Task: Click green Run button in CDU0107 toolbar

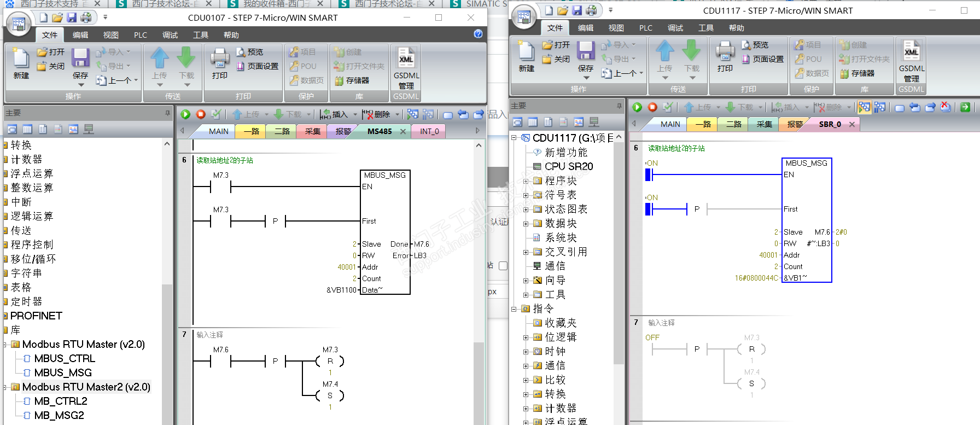Action: (185, 114)
